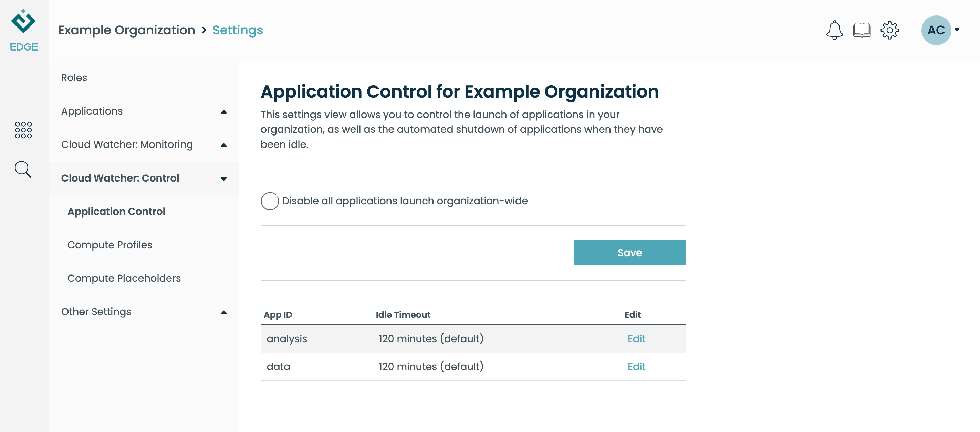Go to Example Organization breadcrumb
The height and width of the screenshot is (432, 980).
[x=126, y=30]
